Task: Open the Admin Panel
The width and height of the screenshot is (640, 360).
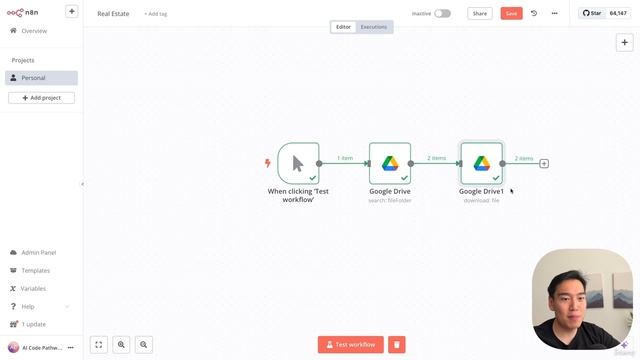Action: (x=39, y=253)
